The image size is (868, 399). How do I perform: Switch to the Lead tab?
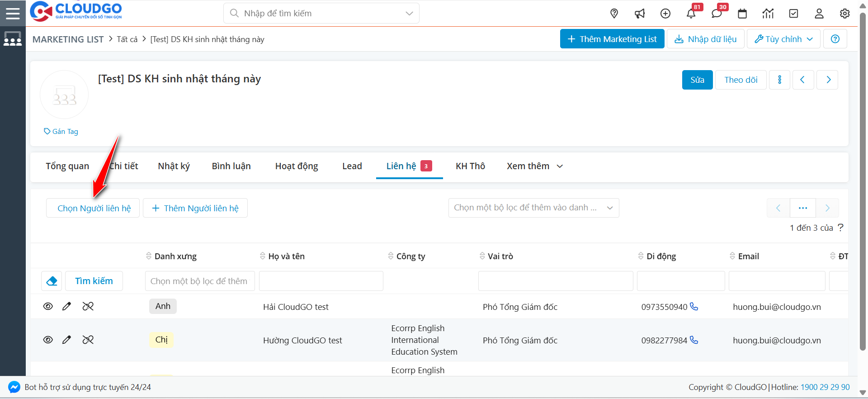(352, 166)
